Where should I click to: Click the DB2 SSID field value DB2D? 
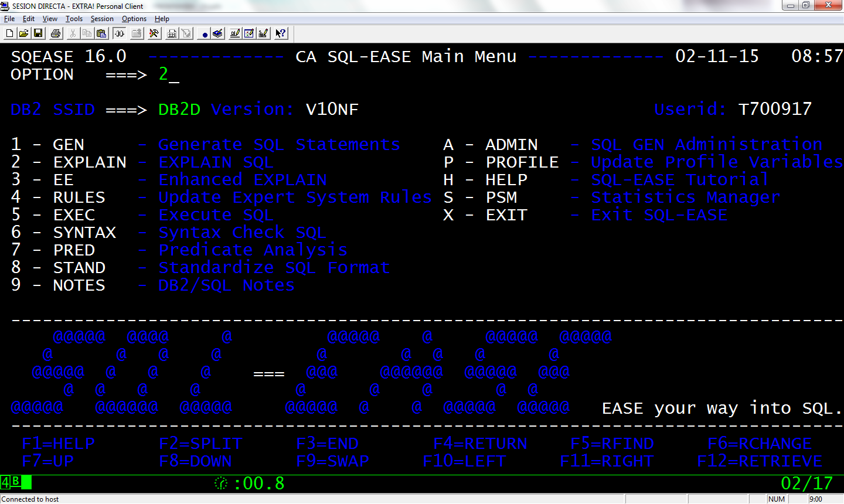(x=179, y=110)
